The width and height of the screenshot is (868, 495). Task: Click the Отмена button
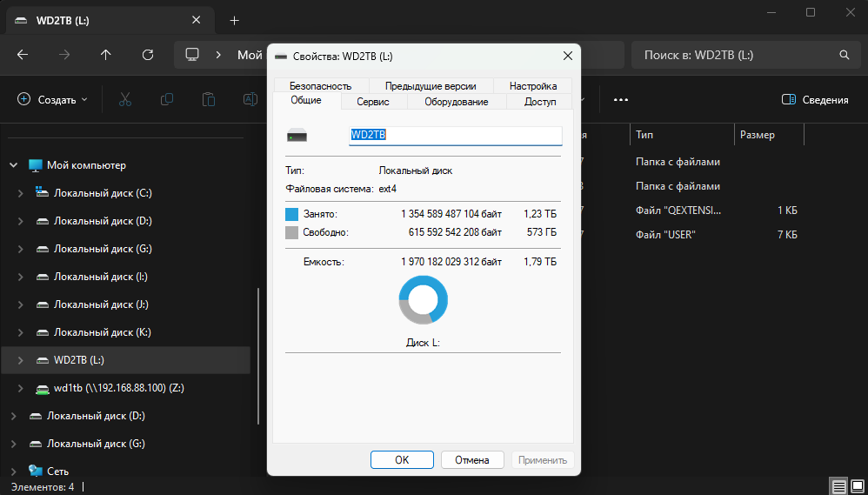(472, 460)
